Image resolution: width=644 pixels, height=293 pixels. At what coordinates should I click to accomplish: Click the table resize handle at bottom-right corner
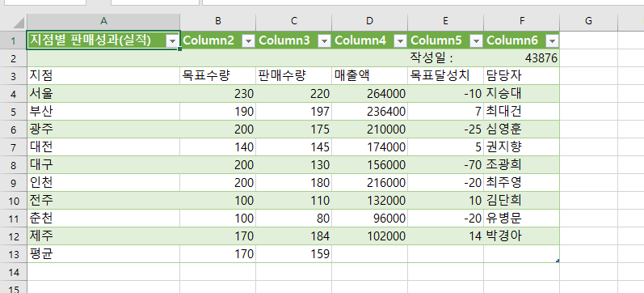click(x=558, y=261)
